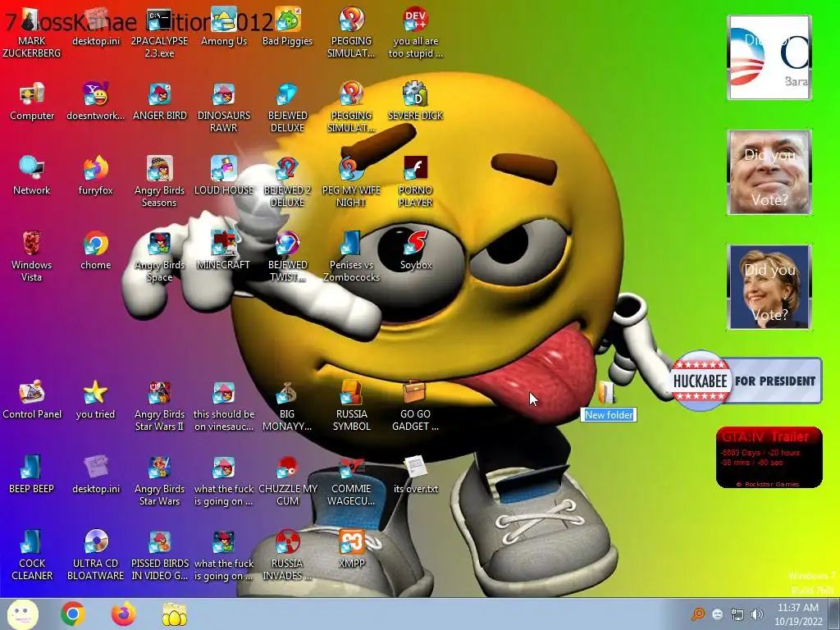
Task: Open the Huckabee For President gadget
Action: coord(746,381)
